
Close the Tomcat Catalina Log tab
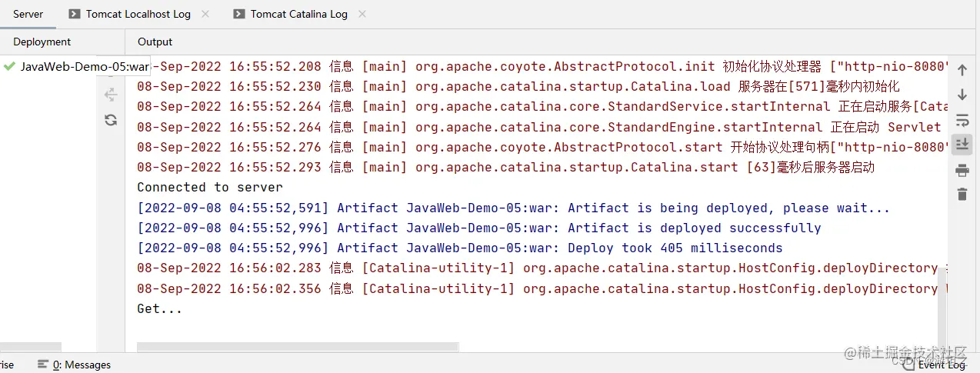click(362, 14)
